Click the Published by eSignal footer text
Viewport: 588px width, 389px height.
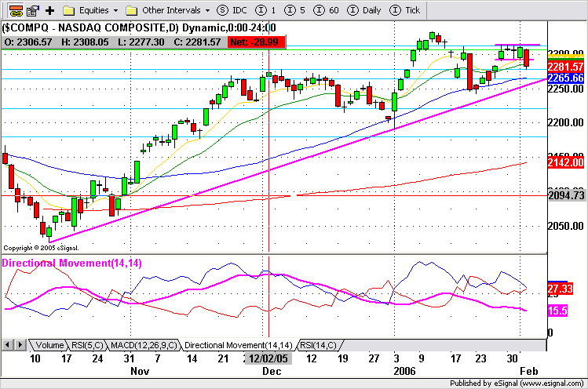[x=517, y=384]
